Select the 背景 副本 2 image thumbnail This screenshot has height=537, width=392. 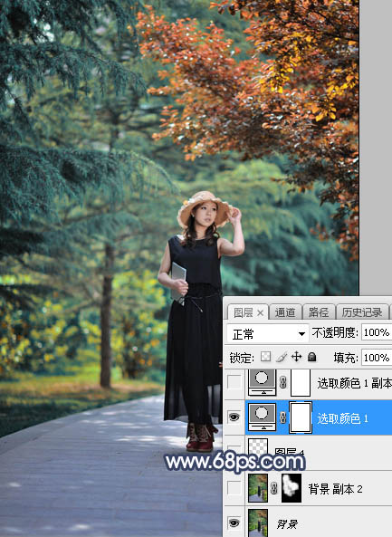258,488
